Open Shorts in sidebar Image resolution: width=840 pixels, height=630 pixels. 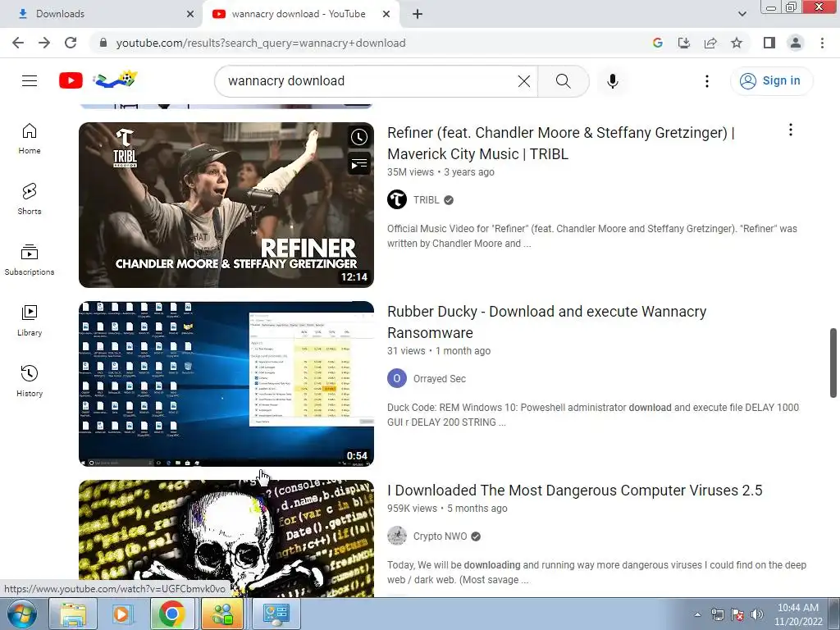coord(30,199)
